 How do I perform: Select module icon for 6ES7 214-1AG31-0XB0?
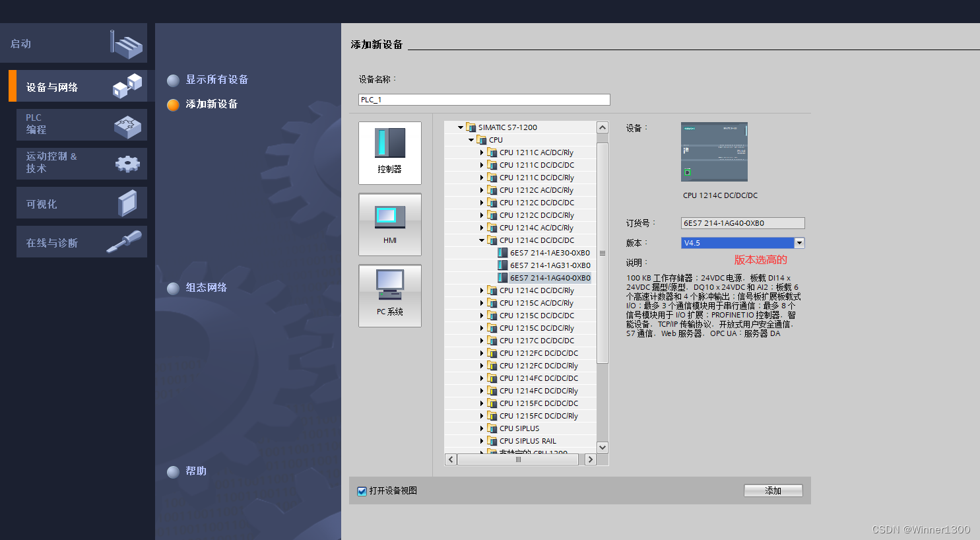503,265
